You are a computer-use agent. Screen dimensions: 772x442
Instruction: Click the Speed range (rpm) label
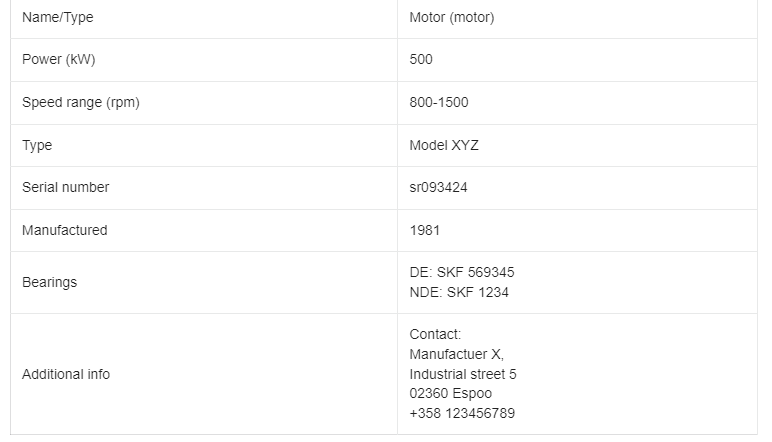(x=81, y=102)
